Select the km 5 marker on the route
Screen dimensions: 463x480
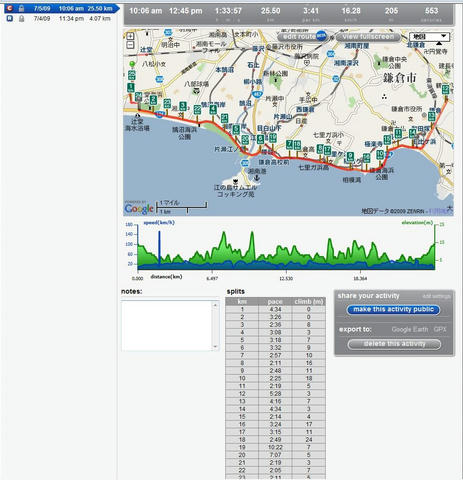coord(236,130)
